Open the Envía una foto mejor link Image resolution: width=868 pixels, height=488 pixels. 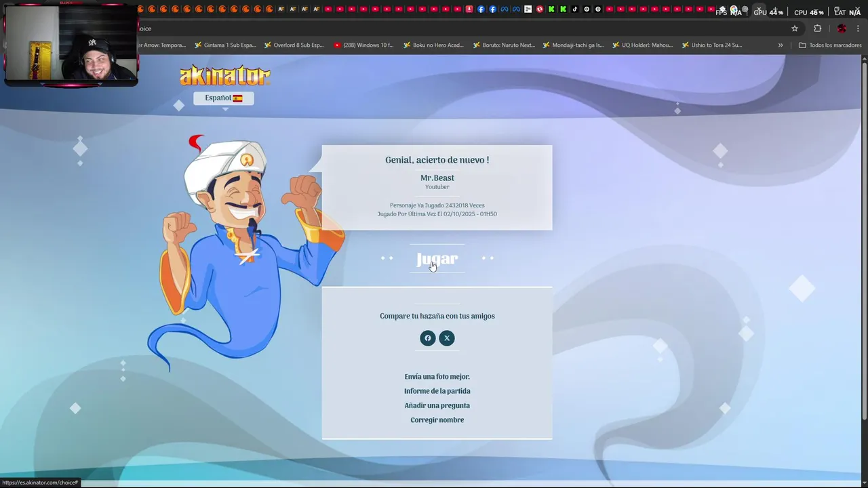tap(437, 377)
